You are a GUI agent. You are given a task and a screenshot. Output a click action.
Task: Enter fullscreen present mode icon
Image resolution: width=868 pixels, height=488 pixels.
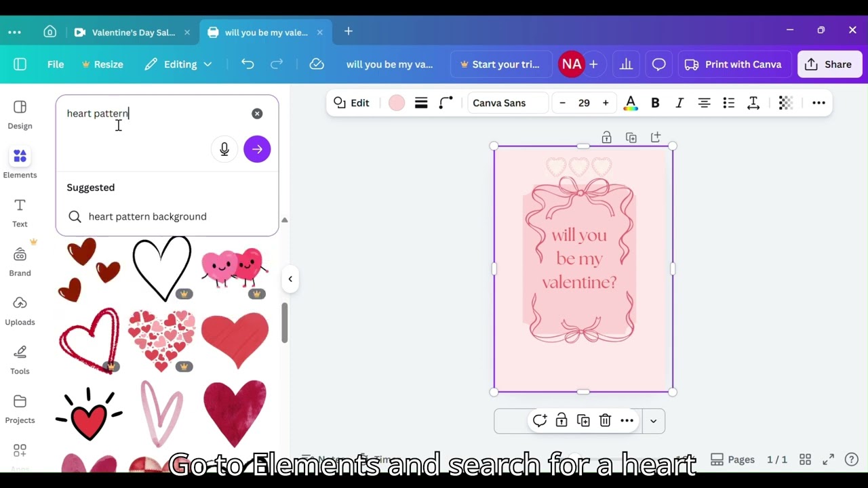828,460
